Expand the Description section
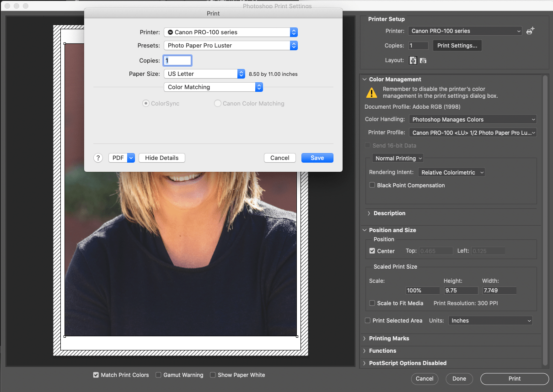 389,213
